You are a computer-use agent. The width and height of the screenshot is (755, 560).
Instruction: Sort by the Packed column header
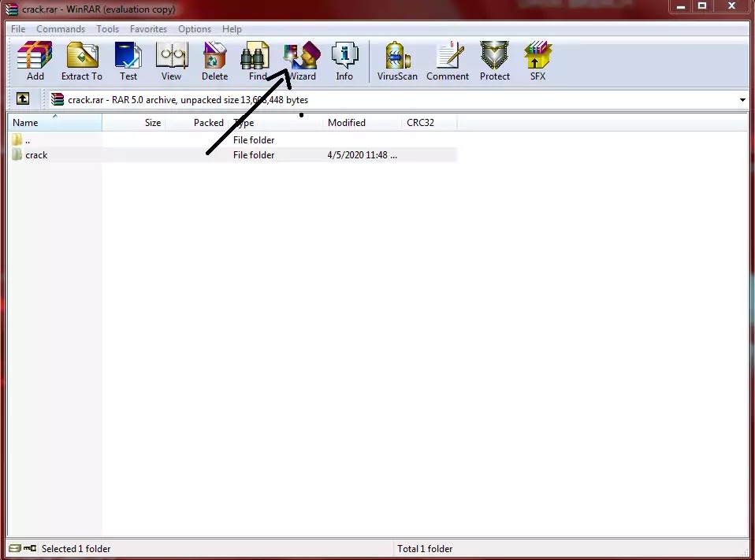pyautogui.click(x=197, y=123)
